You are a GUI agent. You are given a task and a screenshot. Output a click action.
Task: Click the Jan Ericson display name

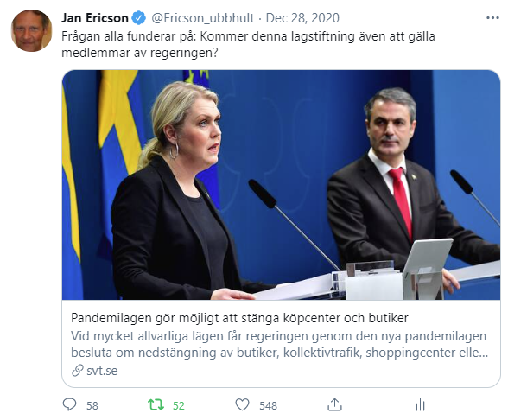click(x=95, y=18)
